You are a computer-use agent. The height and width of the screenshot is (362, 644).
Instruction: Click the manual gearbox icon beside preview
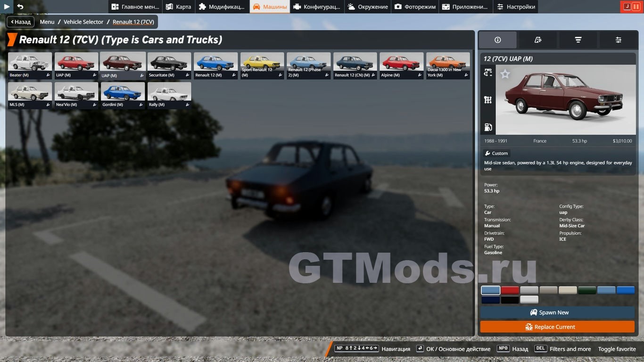488,100
